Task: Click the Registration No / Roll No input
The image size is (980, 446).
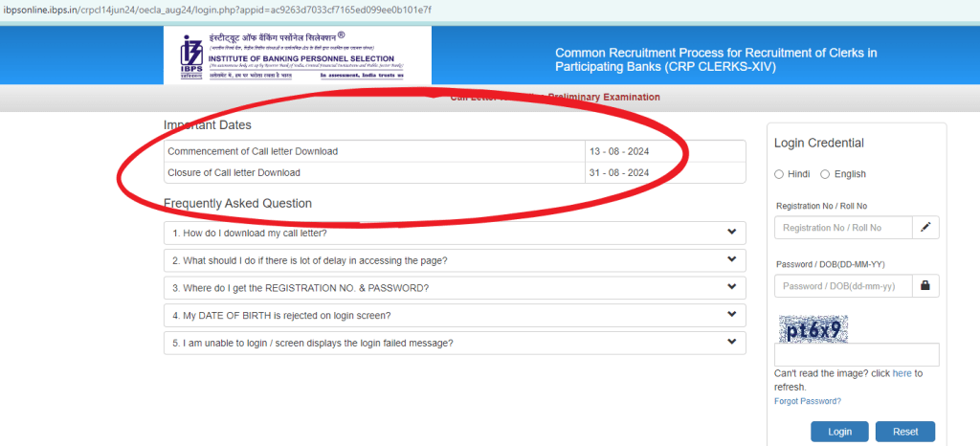Action: [x=843, y=228]
